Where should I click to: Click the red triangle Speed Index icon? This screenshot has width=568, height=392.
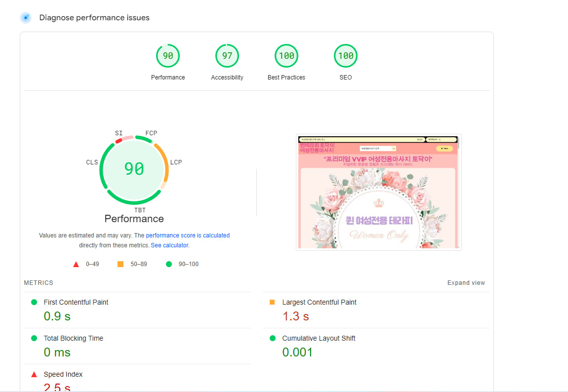click(x=34, y=374)
